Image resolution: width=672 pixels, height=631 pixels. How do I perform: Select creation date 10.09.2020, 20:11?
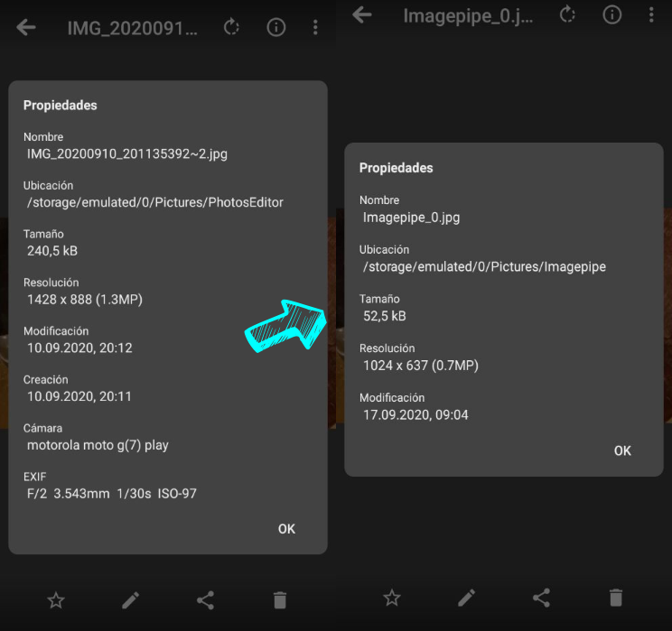(x=79, y=396)
